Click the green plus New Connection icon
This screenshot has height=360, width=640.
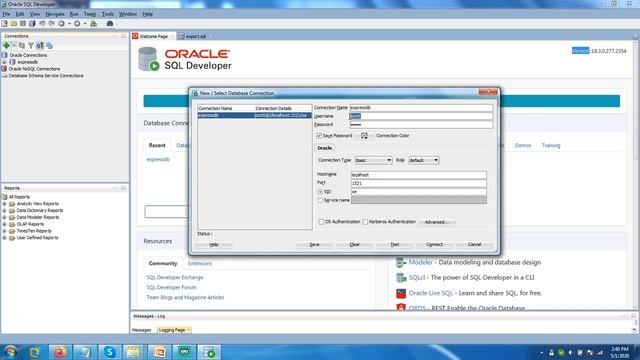click(x=7, y=45)
